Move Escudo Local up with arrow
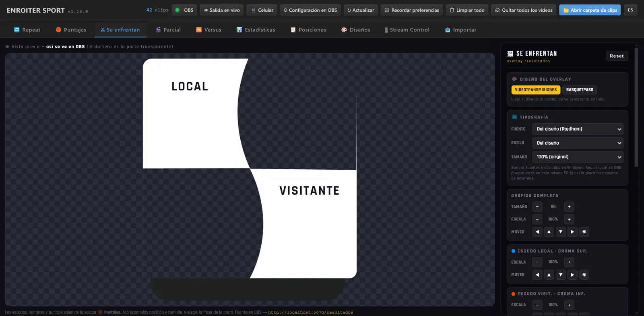644x316 pixels. pyautogui.click(x=549, y=275)
